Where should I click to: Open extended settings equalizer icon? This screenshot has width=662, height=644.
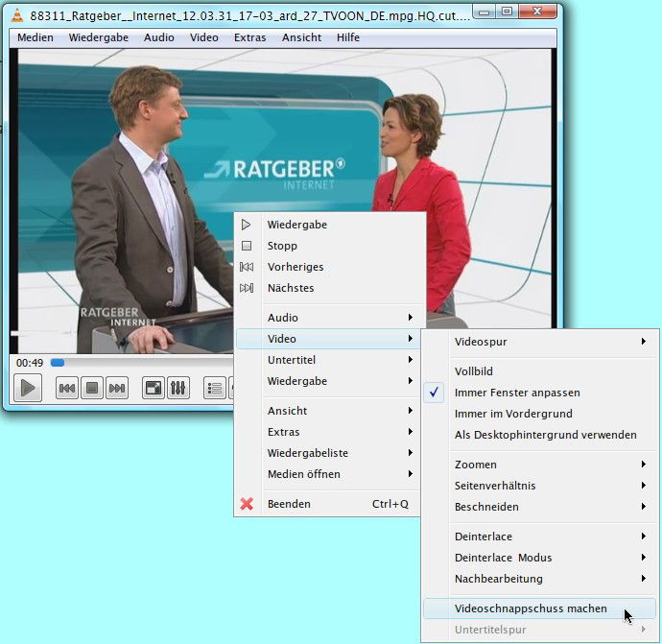(x=178, y=388)
